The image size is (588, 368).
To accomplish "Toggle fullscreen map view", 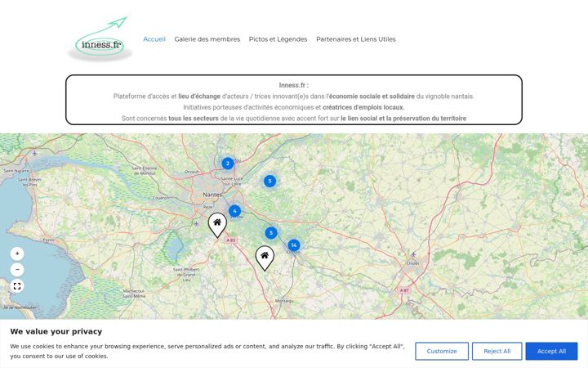I will coord(17,286).
